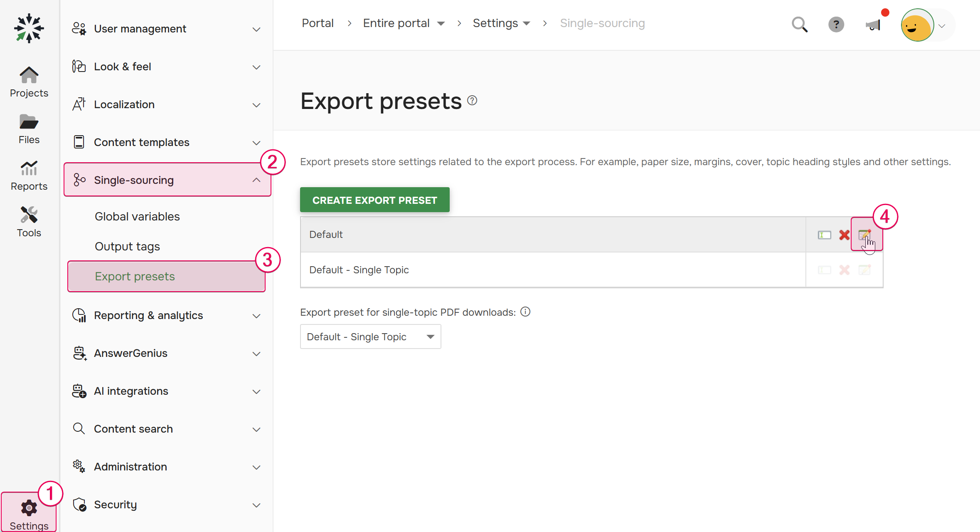Open the search magnifier icon

[800, 25]
